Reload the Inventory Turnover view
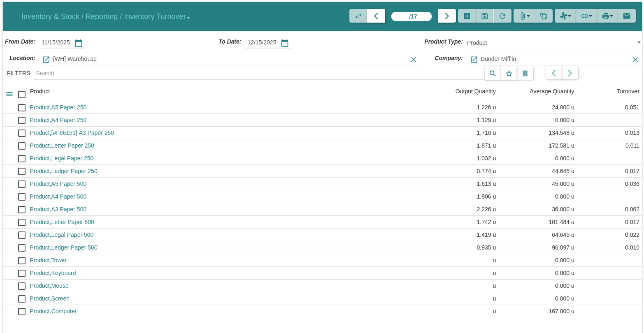This screenshot has width=644, height=333. (x=502, y=16)
